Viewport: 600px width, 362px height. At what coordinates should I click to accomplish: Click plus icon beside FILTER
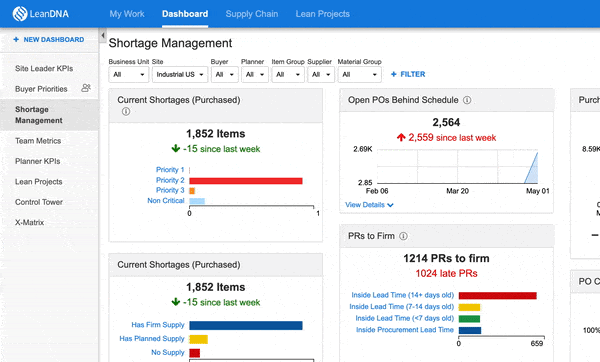tap(393, 74)
